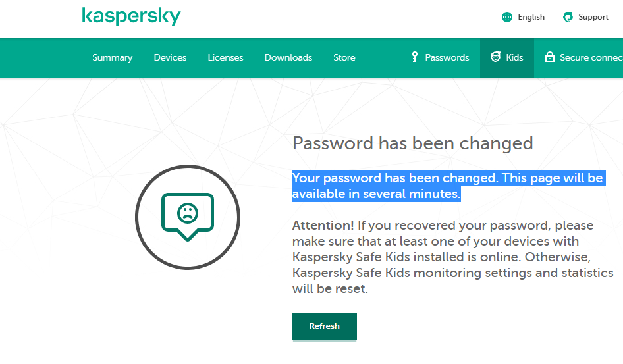Switch to the Devices tab

coord(170,57)
